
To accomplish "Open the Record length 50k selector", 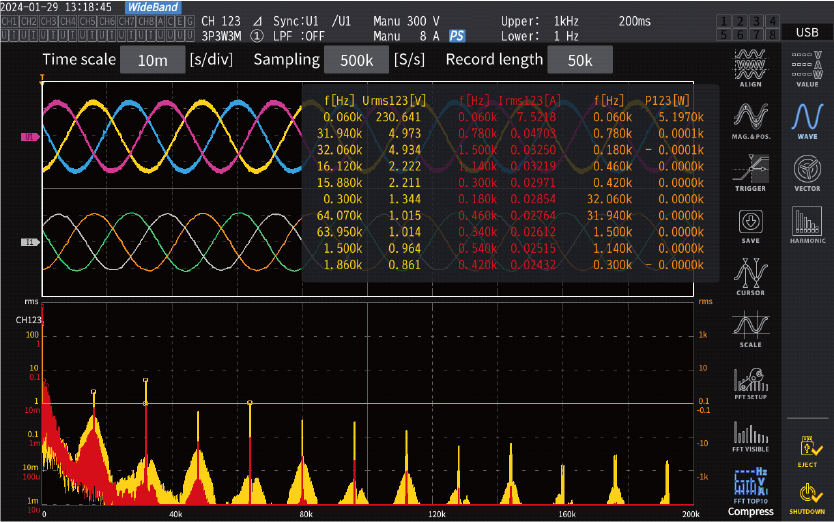I will [x=578, y=60].
